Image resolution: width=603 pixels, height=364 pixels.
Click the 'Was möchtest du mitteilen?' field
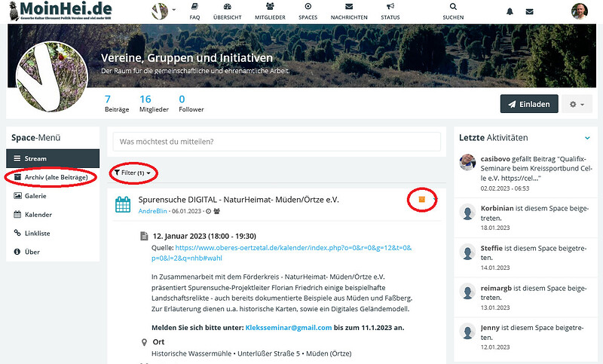point(277,142)
